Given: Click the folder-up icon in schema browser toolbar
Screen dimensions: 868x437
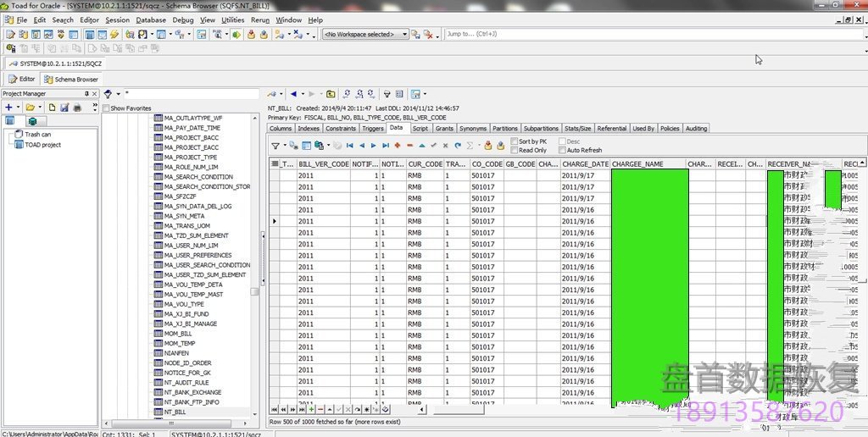Looking at the screenshot, I should tap(331, 94).
